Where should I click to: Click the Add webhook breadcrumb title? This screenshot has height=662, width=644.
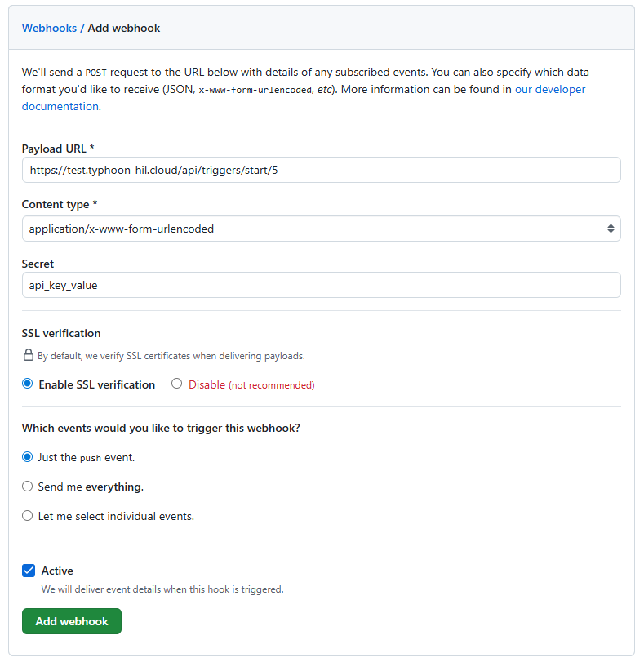pos(124,28)
